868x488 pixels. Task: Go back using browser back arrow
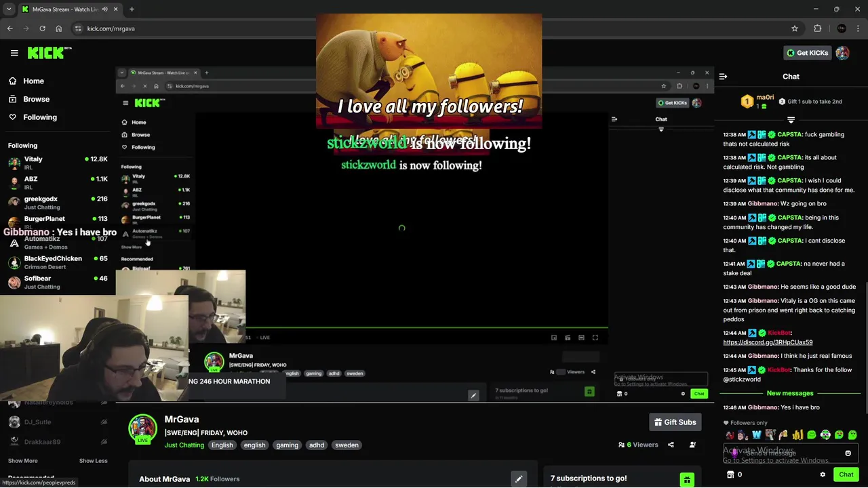point(10,28)
